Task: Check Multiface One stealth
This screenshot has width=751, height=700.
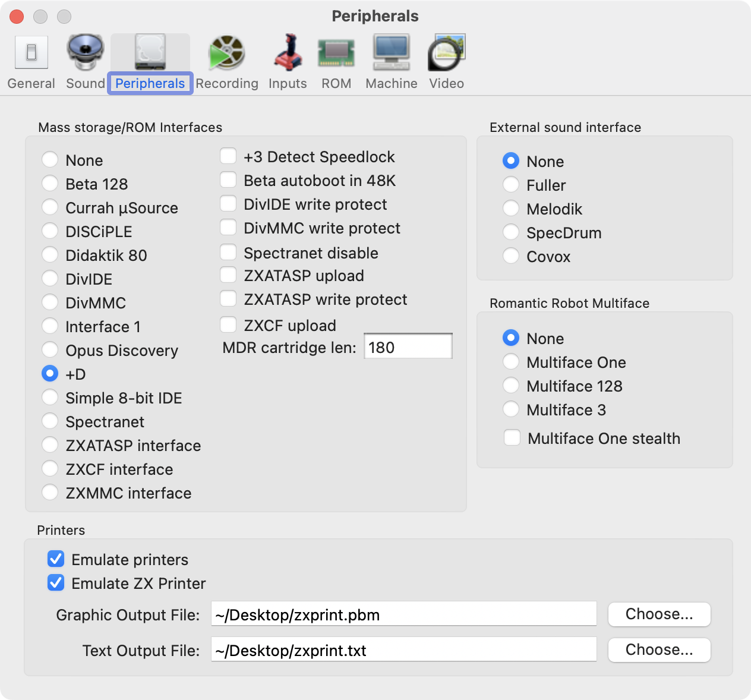Action: pyautogui.click(x=512, y=437)
